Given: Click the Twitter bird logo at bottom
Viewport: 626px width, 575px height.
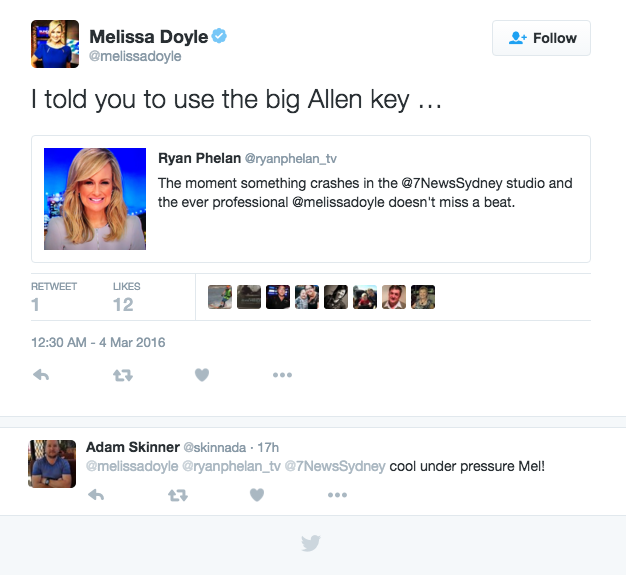Looking at the screenshot, I should point(311,543).
